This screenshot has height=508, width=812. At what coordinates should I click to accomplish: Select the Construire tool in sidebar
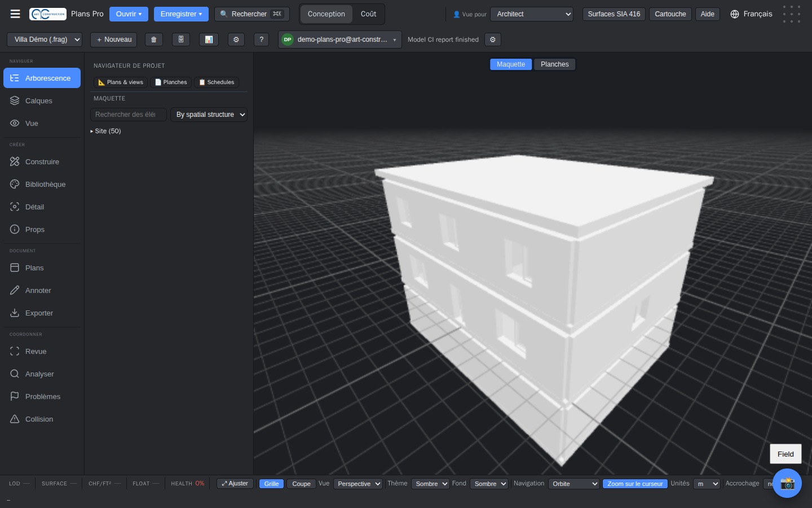coord(42,161)
